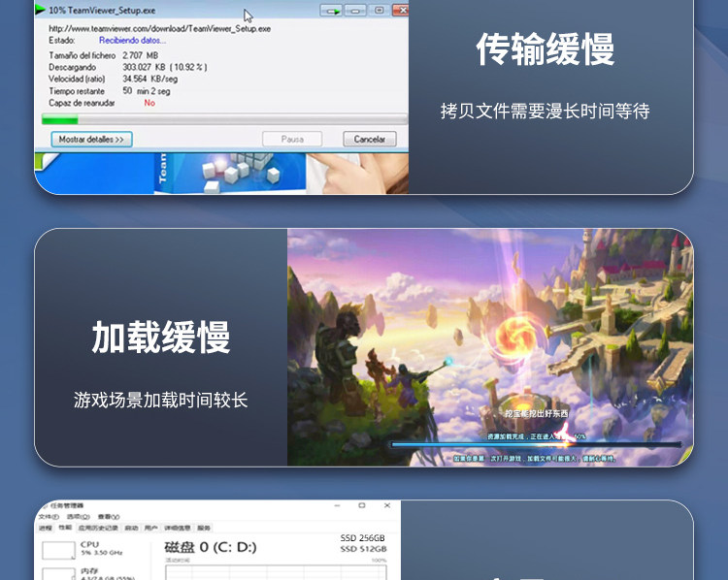
Task: Click the TeamViewer download URL text
Action: point(160,29)
